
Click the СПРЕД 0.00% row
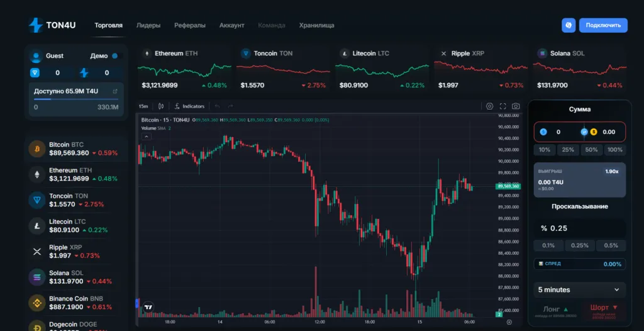pyautogui.click(x=579, y=264)
